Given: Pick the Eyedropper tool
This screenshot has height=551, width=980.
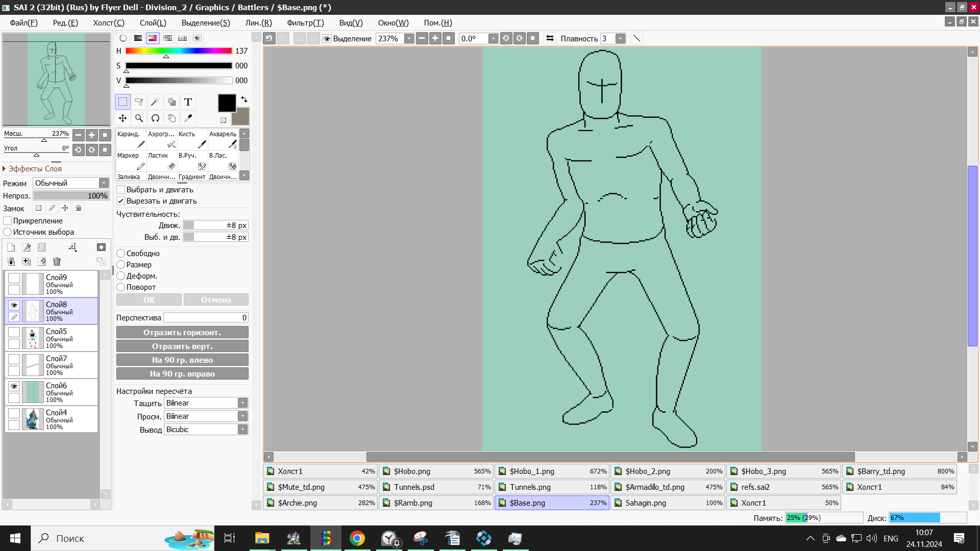Looking at the screenshot, I should coord(188,118).
